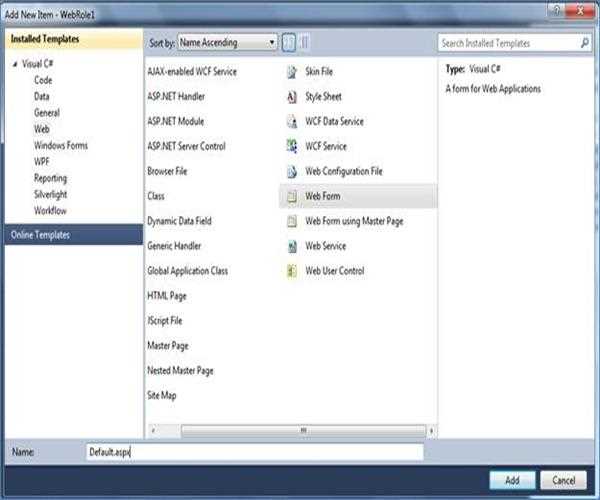This screenshot has height=500, width=600.
Task: Open the Sort by dropdown
Action: tap(227, 43)
